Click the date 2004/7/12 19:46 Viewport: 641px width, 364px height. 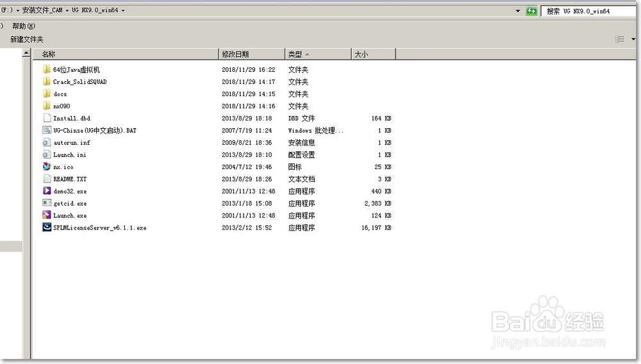tap(247, 167)
